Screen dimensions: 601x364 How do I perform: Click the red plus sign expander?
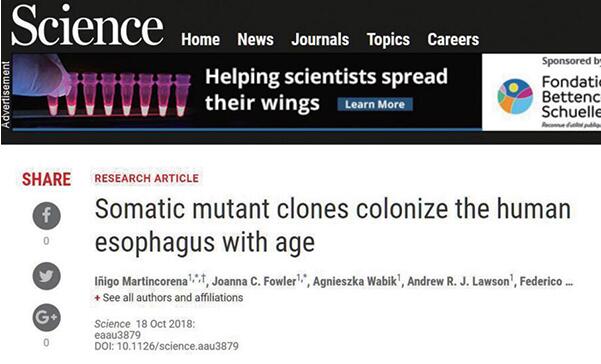click(97, 298)
